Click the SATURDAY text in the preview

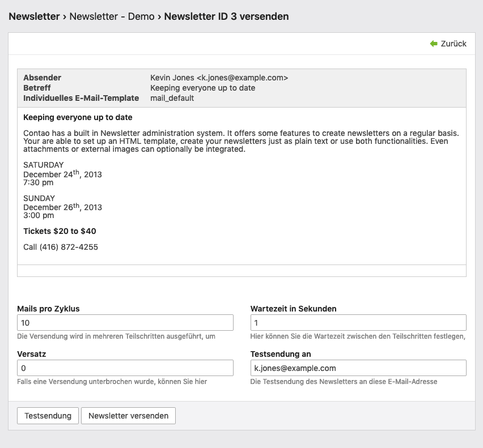pyautogui.click(x=44, y=165)
